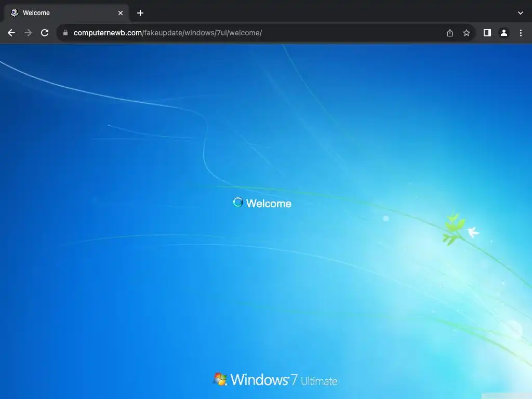Share this page using share icon

click(x=450, y=33)
